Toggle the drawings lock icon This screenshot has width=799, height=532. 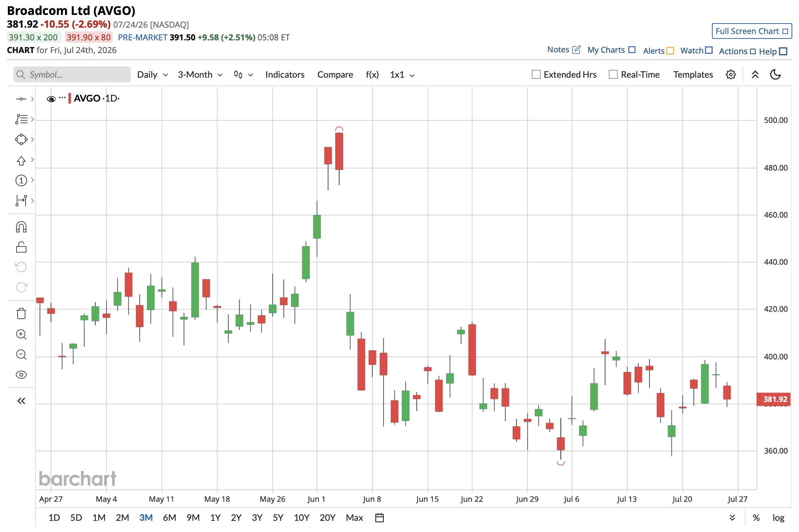click(x=21, y=247)
